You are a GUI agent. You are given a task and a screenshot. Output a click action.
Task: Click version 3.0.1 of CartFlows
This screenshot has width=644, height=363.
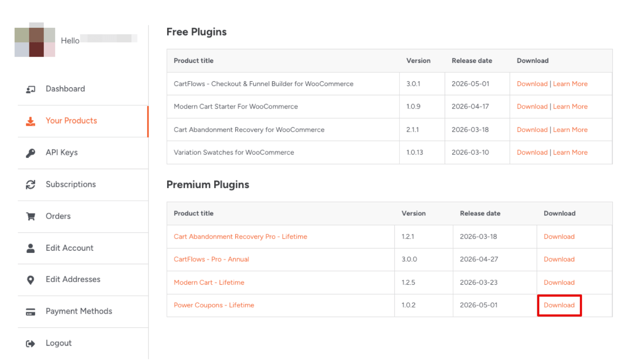[413, 84]
